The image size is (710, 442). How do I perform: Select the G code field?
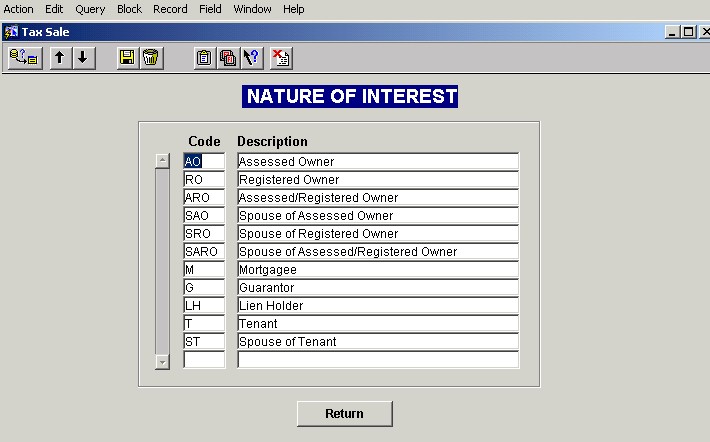coord(204,287)
